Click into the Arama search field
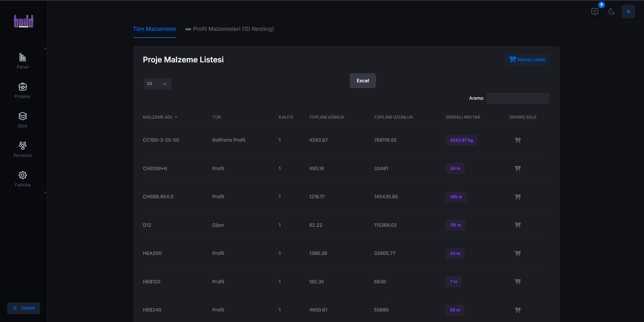The width and height of the screenshot is (644, 322). coord(518,99)
